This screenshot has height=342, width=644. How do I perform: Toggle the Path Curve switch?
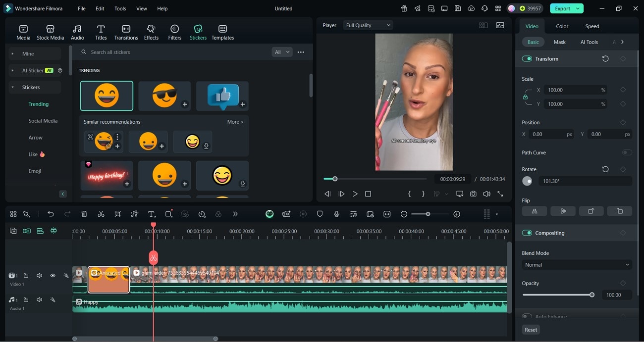point(627,152)
